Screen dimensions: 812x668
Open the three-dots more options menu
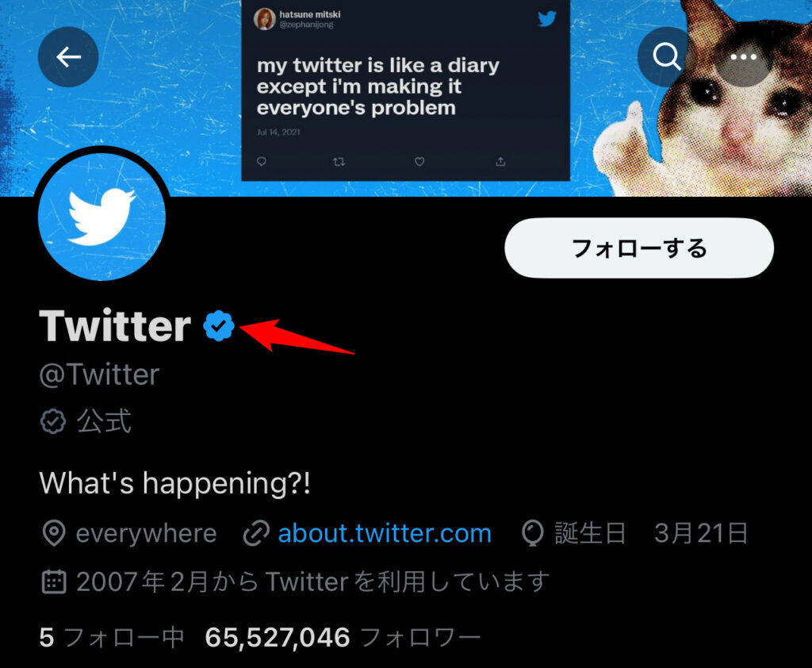(743, 57)
